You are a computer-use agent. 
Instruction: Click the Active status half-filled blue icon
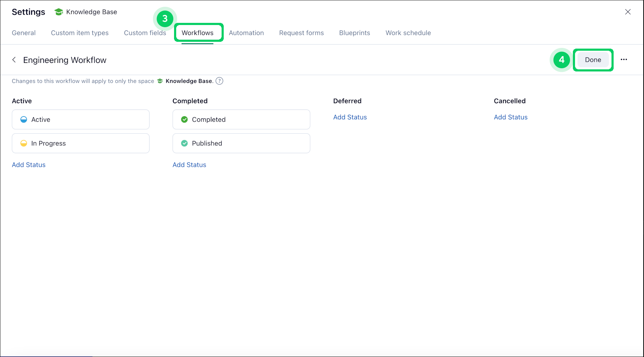coord(23,119)
